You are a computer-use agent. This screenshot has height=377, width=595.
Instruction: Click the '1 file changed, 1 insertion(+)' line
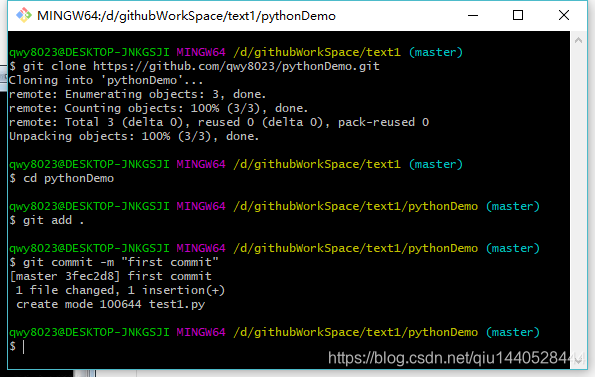coord(120,291)
